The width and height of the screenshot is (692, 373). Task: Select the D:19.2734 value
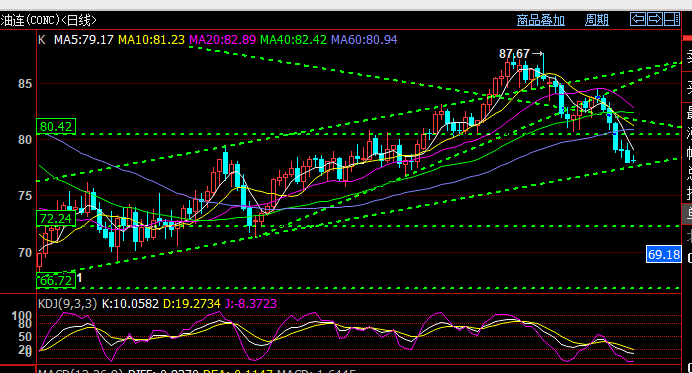[x=192, y=304]
